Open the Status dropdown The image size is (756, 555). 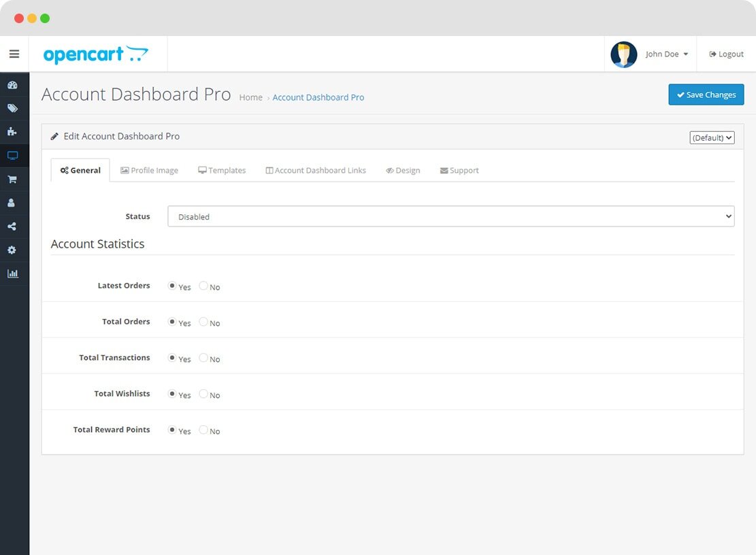[x=450, y=216]
